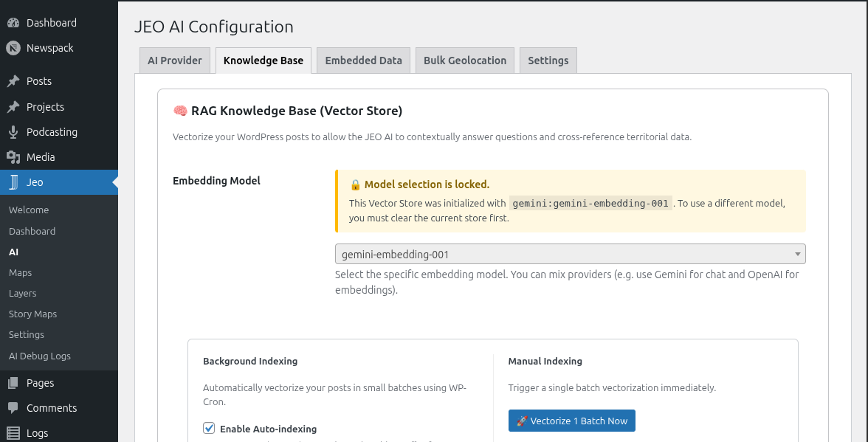Click the Jeo plugin icon
The height and width of the screenshot is (442, 868).
(13, 182)
